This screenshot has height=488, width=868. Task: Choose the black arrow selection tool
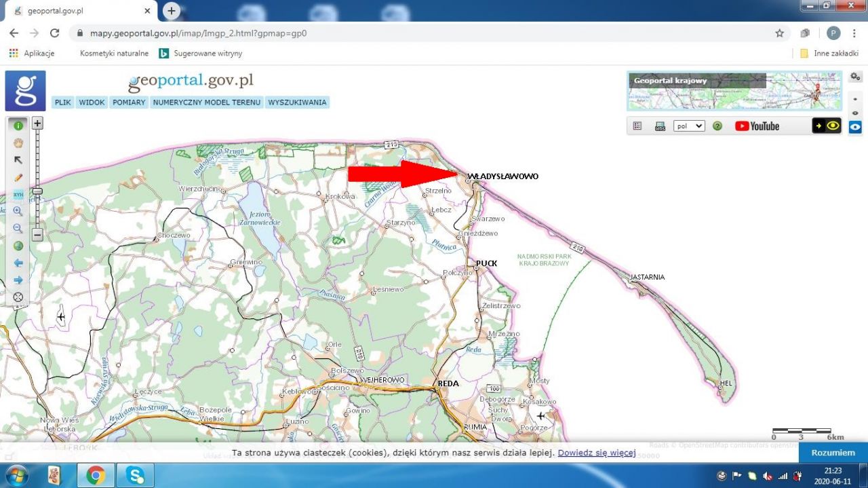click(18, 160)
